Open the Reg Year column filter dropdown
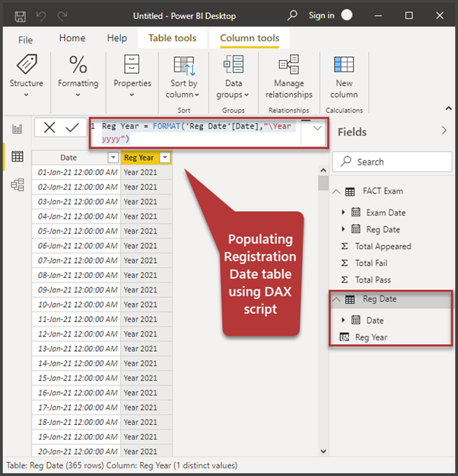 [165, 158]
